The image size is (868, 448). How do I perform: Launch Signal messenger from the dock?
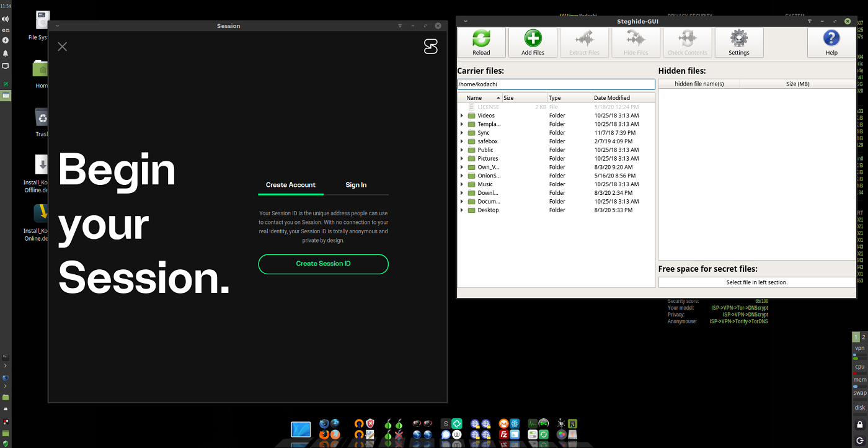tap(446, 435)
